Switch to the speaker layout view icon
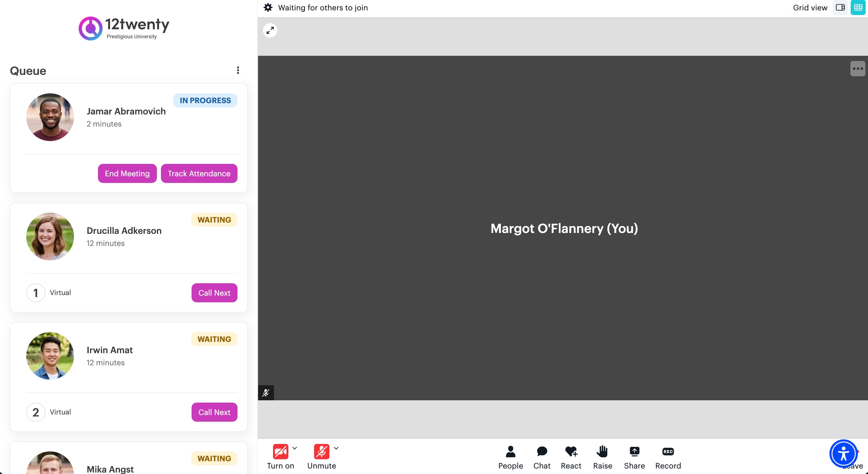This screenshot has height=474, width=868. pos(840,8)
